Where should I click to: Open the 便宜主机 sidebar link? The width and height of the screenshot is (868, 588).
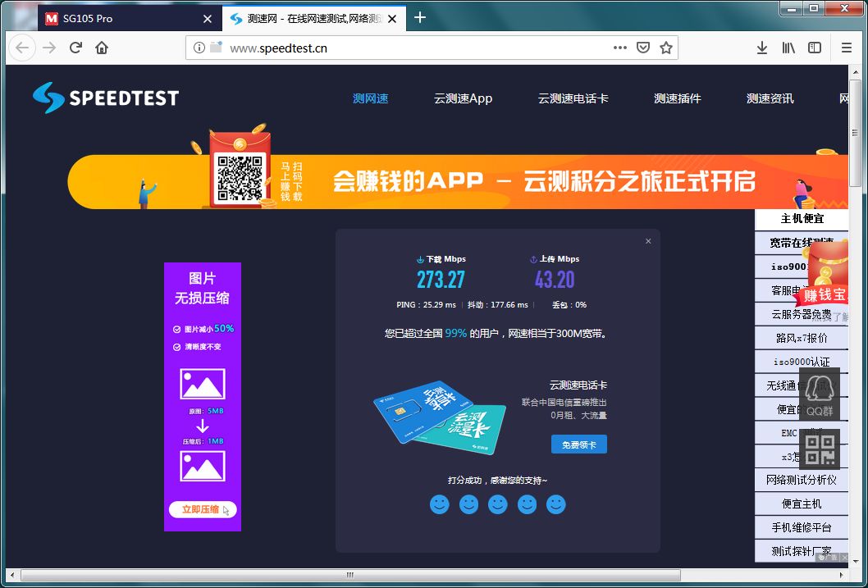click(802, 504)
